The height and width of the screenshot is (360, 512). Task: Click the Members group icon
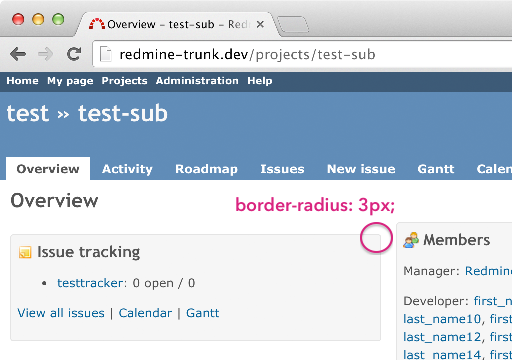(x=411, y=240)
